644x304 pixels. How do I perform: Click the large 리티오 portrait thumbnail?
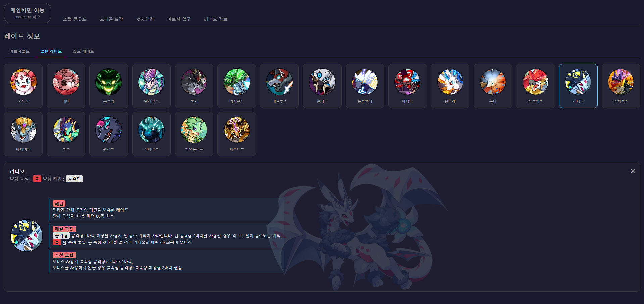(x=27, y=236)
